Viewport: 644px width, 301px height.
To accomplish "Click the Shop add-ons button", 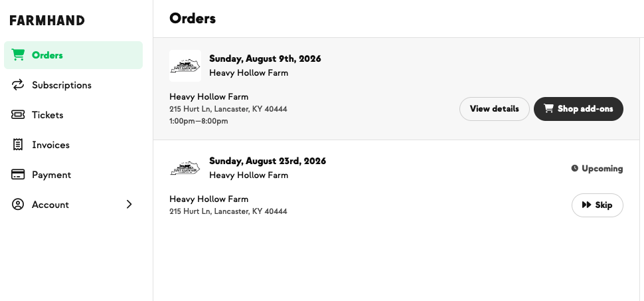I will (x=578, y=109).
